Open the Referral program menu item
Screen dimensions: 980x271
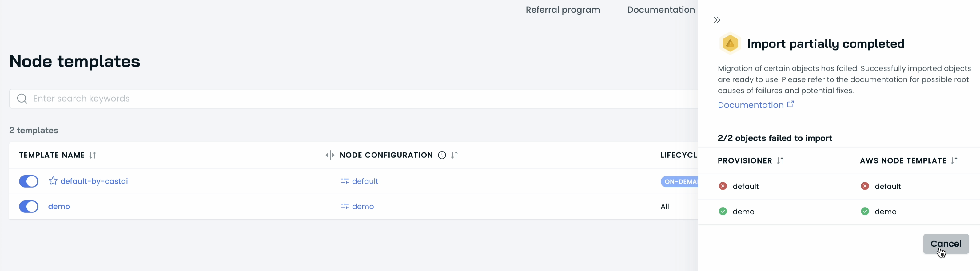point(563,10)
